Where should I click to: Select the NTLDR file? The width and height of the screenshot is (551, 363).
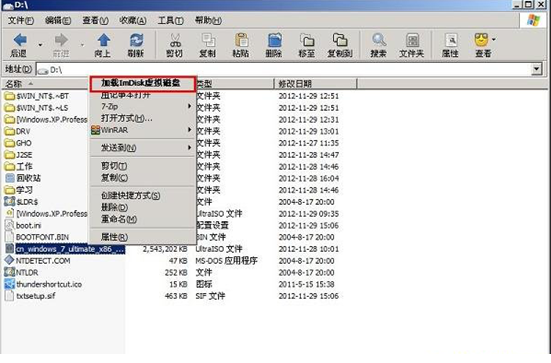(21, 272)
